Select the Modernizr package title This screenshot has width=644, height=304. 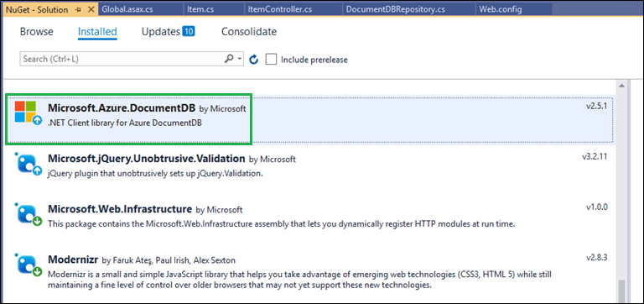tap(73, 259)
